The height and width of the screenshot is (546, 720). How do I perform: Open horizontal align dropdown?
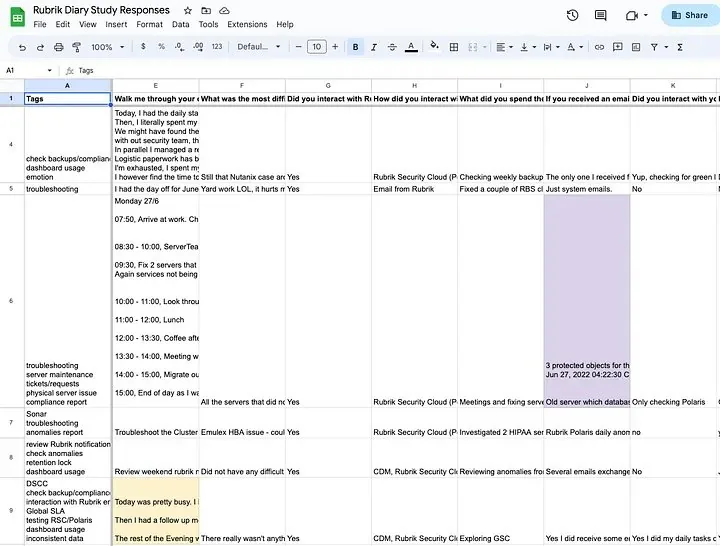(x=505, y=47)
